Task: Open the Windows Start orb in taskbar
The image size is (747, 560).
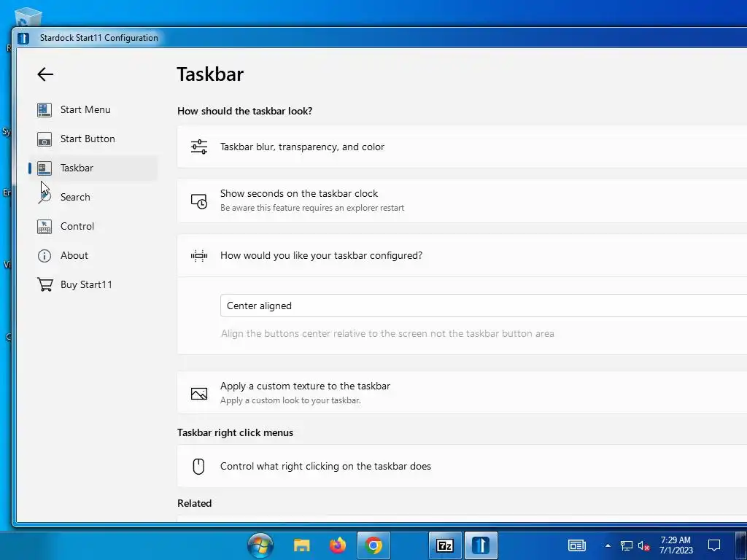Action: [x=260, y=545]
